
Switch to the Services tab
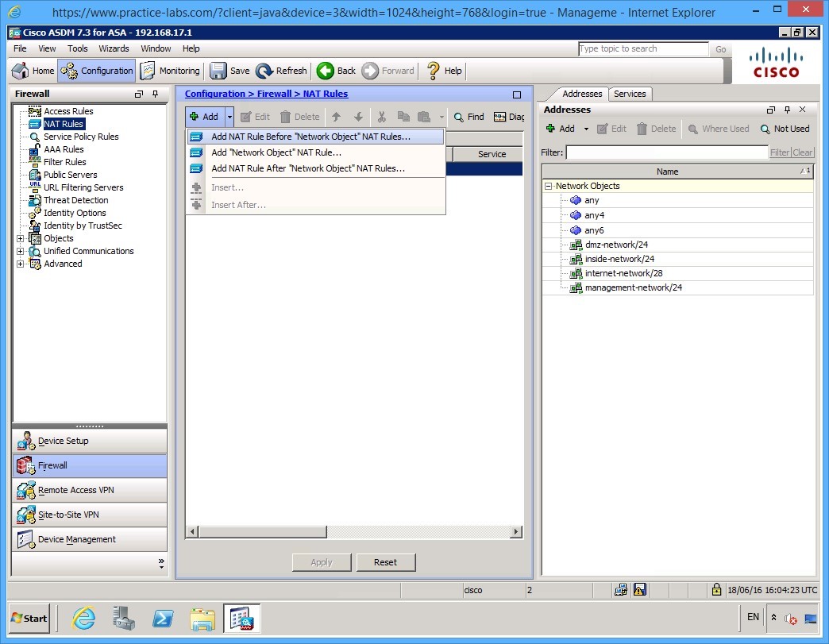point(630,94)
